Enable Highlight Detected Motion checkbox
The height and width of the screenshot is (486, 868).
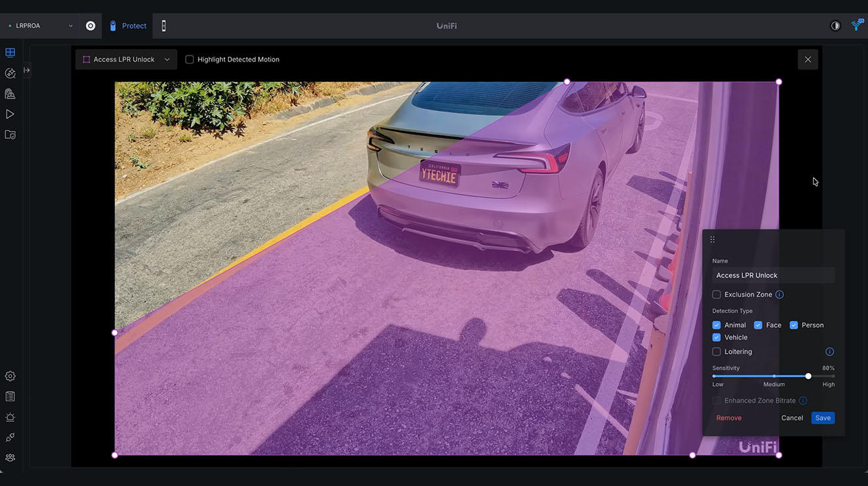[x=189, y=60]
